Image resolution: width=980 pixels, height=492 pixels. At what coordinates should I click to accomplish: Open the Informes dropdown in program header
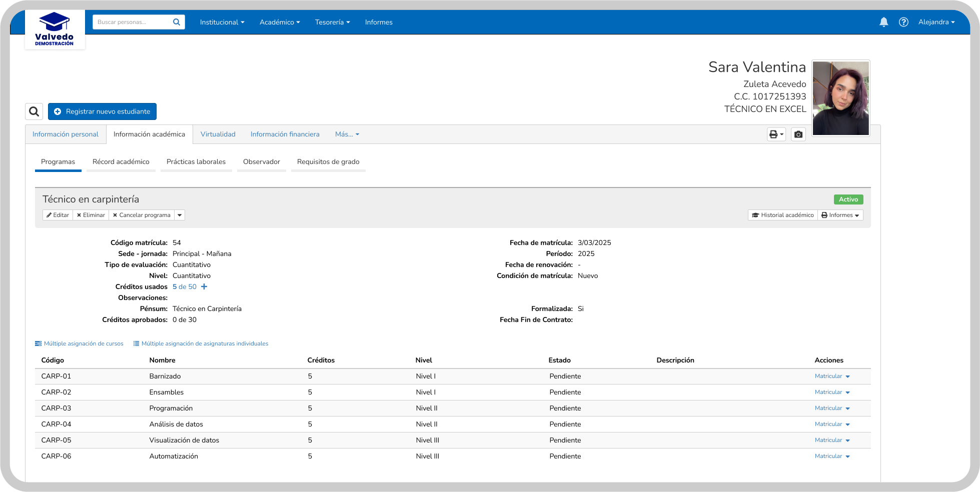[x=840, y=215]
